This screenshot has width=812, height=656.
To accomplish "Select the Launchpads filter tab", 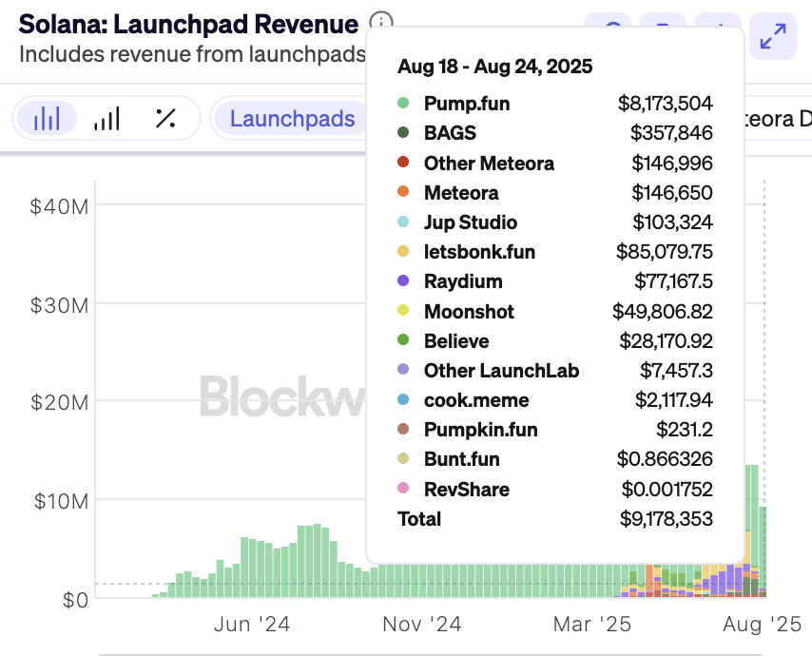I will (x=292, y=119).
